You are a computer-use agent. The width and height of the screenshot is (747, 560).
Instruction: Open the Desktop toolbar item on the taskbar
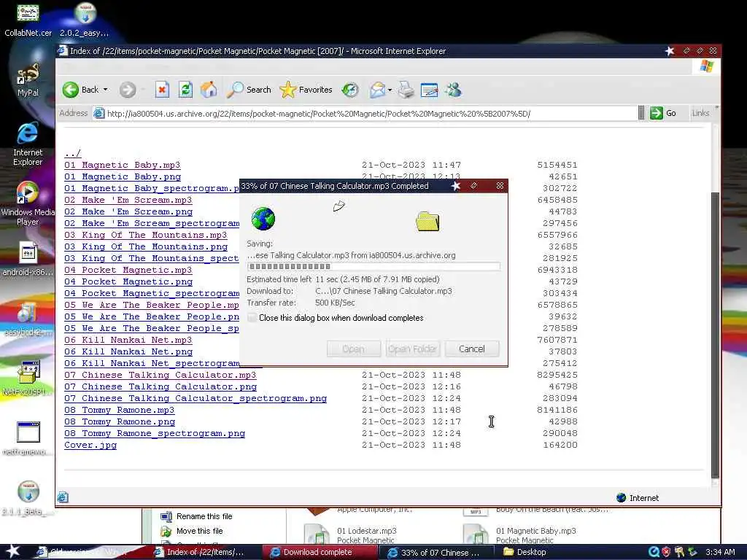click(525, 552)
